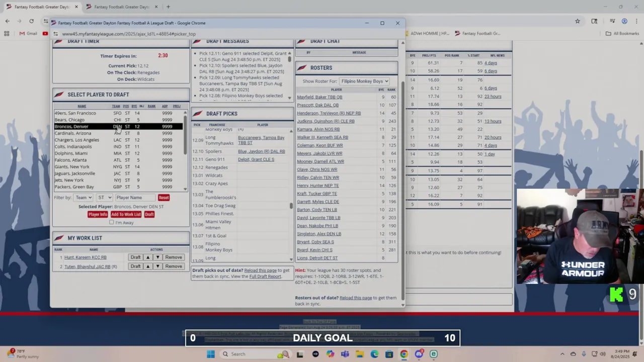Click the red Draft button

[149, 214]
